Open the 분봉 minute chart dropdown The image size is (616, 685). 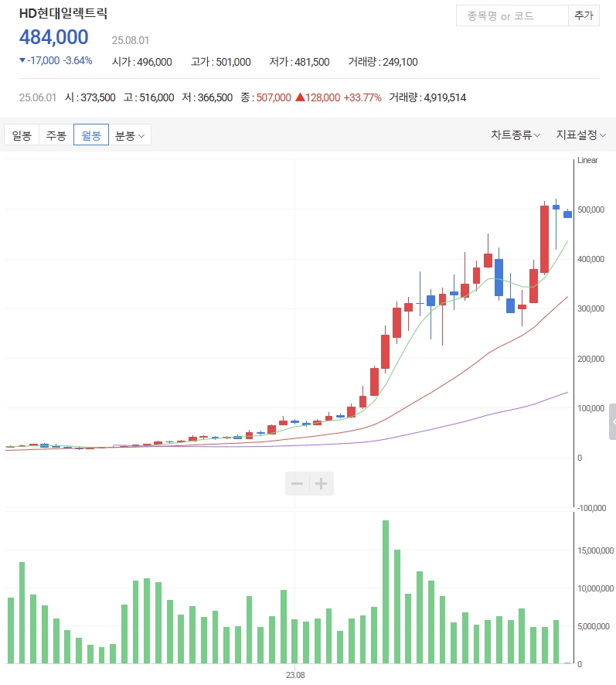point(130,135)
